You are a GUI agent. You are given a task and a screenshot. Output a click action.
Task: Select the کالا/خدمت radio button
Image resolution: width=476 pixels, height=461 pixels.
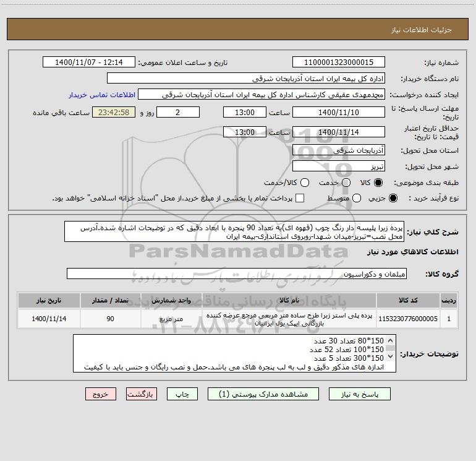click(x=305, y=183)
